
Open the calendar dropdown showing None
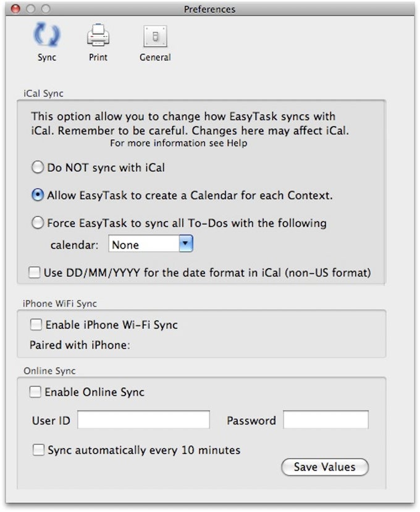tap(150, 244)
